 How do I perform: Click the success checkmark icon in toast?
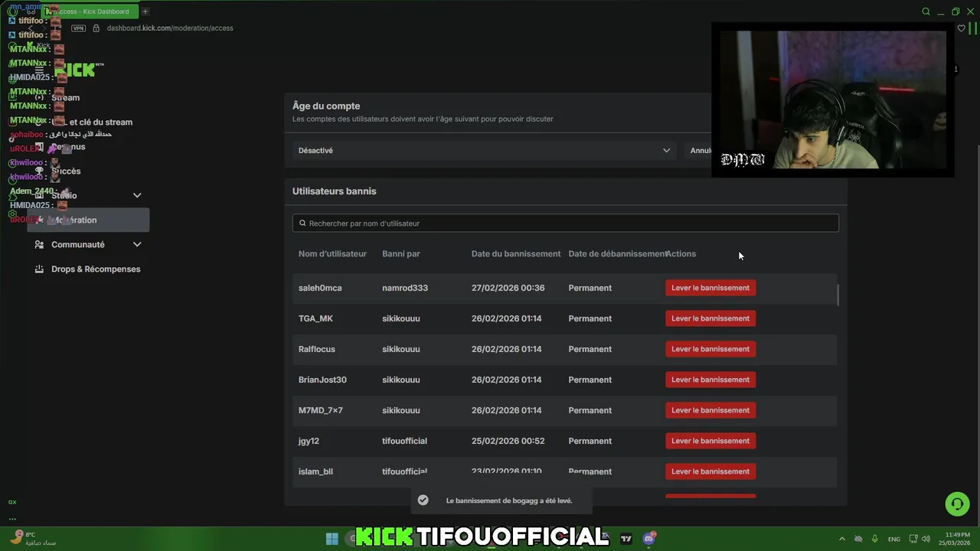pyautogui.click(x=423, y=500)
